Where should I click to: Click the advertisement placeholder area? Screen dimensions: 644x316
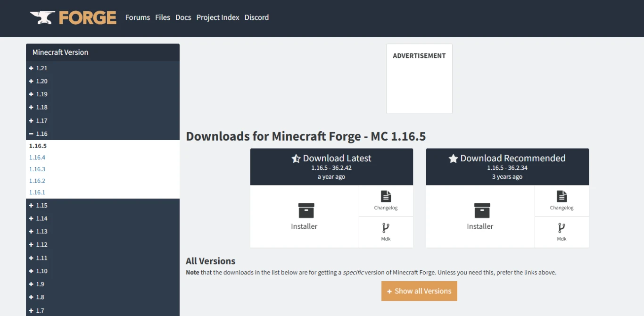[x=419, y=79]
